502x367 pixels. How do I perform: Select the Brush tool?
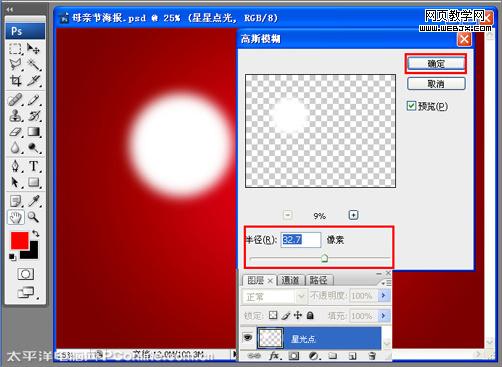(34, 99)
